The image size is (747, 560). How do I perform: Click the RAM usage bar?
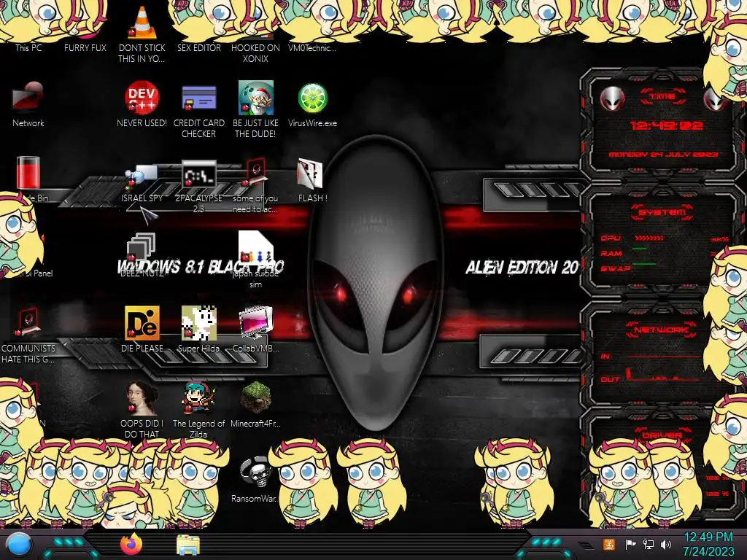point(640,249)
